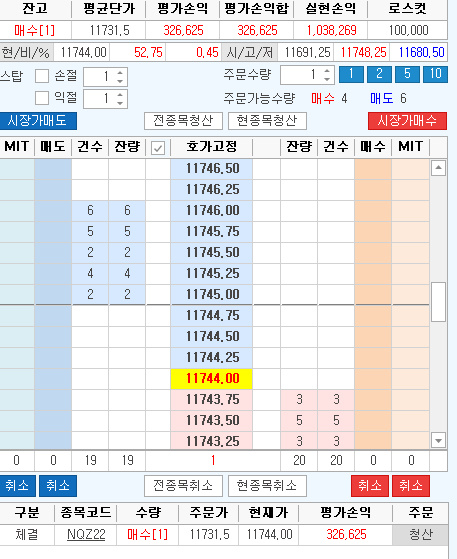Screen dimensions: 457x559
Task: Click the 시장가매수 market buy button
Action: (x=407, y=121)
